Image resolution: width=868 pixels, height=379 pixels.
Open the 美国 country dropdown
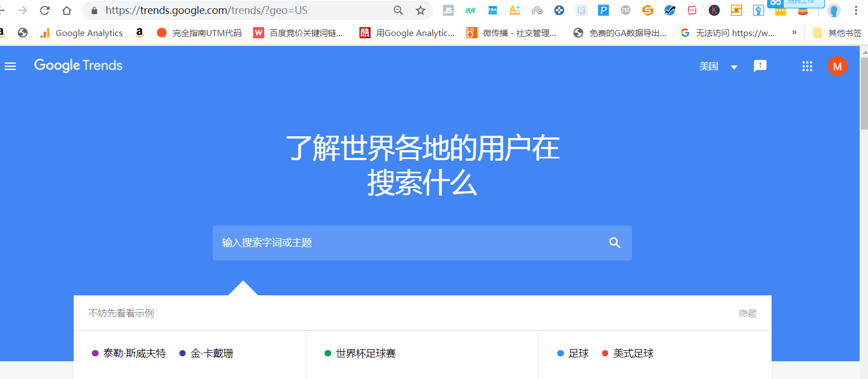click(x=718, y=66)
